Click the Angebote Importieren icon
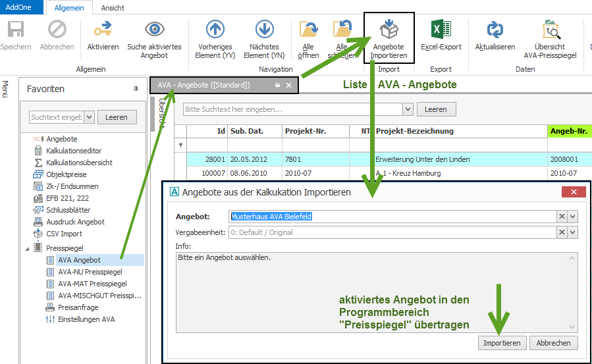 pos(389,31)
